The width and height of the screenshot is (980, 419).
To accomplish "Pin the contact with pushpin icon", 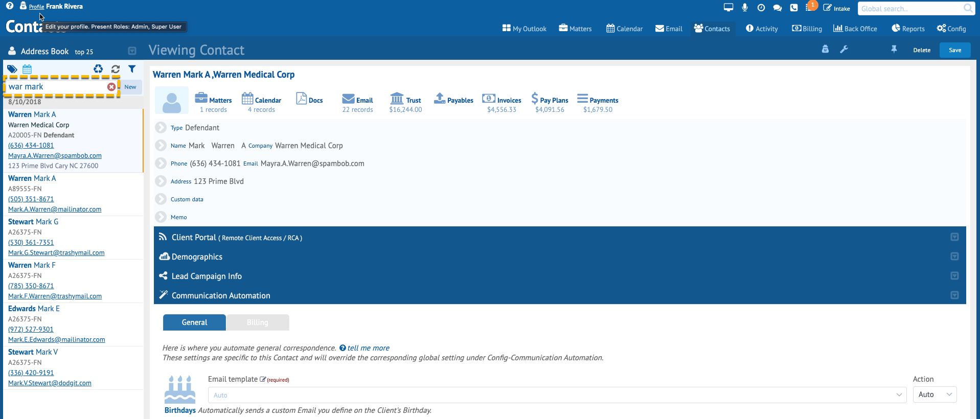I will pyautogui.click(x=894, y=50).
